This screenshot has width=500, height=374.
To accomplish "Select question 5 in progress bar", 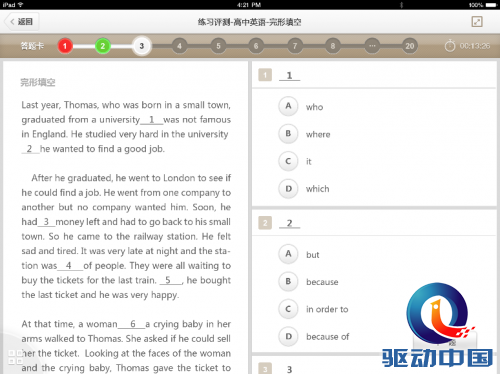I will (x=218, y=46).
